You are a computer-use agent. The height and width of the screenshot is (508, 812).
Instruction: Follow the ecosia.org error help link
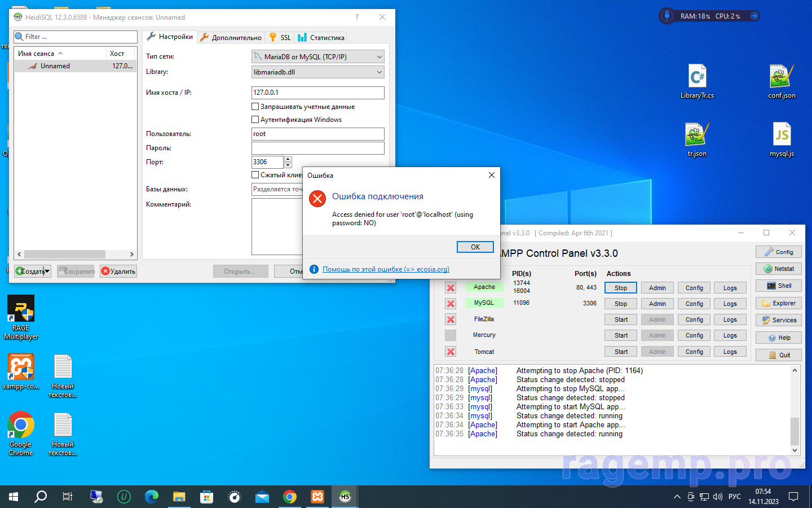click(x=386, y=269)
